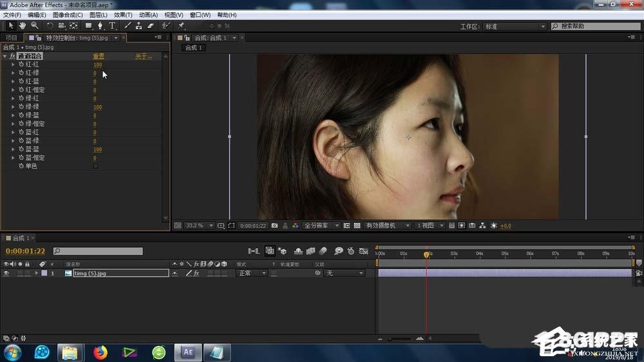Select the Unified Camera tool
Screen dimensions: 644x362
point(62,26)
